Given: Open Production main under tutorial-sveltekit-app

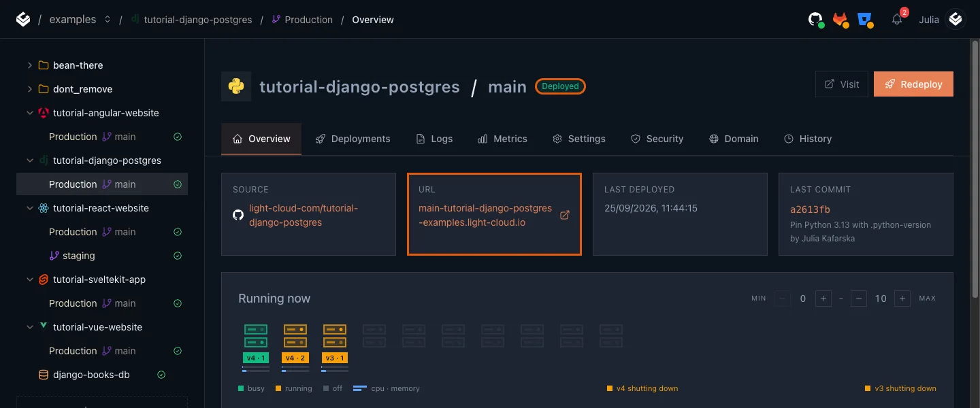Looking at the screenshot, I should click(x=102, y=303).
